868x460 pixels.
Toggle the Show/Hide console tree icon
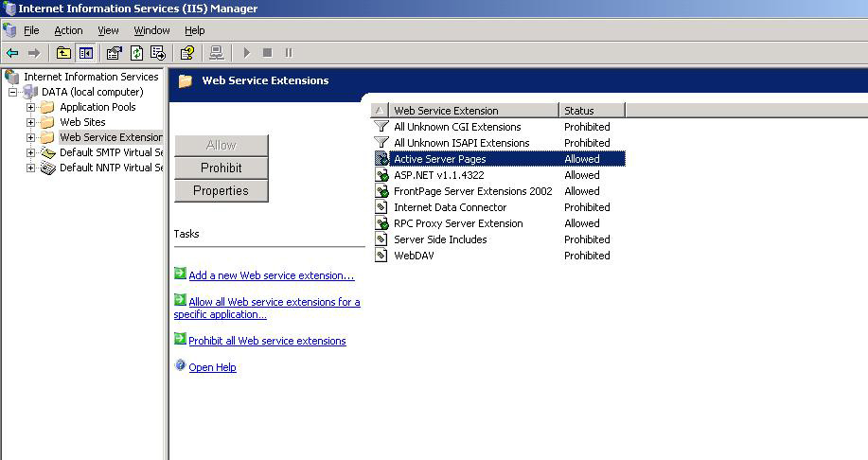pyautogui.click(x=86, y=53)
